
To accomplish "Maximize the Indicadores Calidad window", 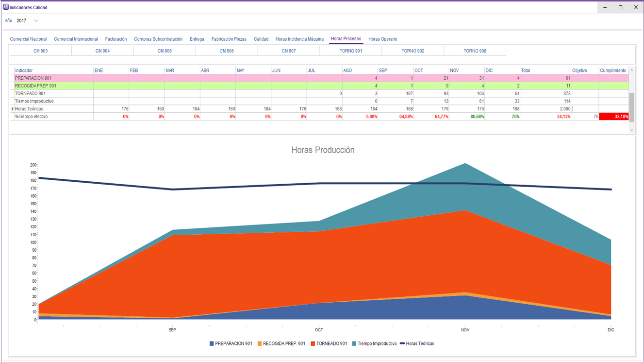I will pos(620,7).
